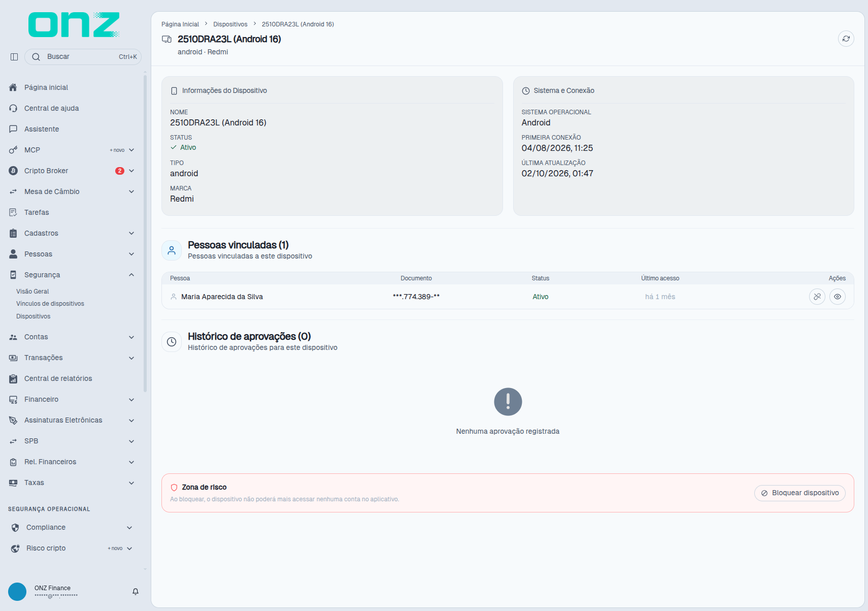Screen dimensions: 868x611
Task: Click the refresh icon at top right
Action: click(x=846, y=39)
